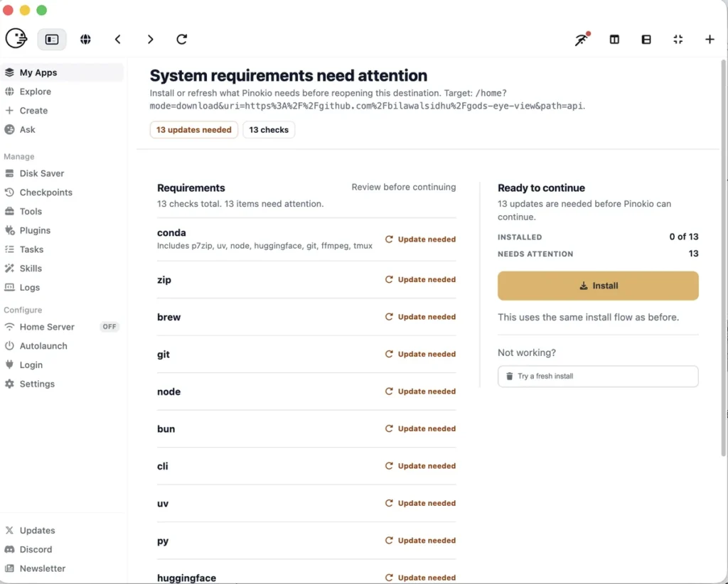Open the notification icon with red dot
728x584 pixels.
[582, 39]
